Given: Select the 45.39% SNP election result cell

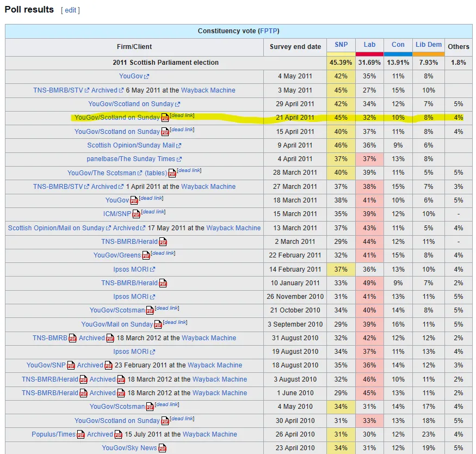Looking at the screenshot, I should 341,63.
